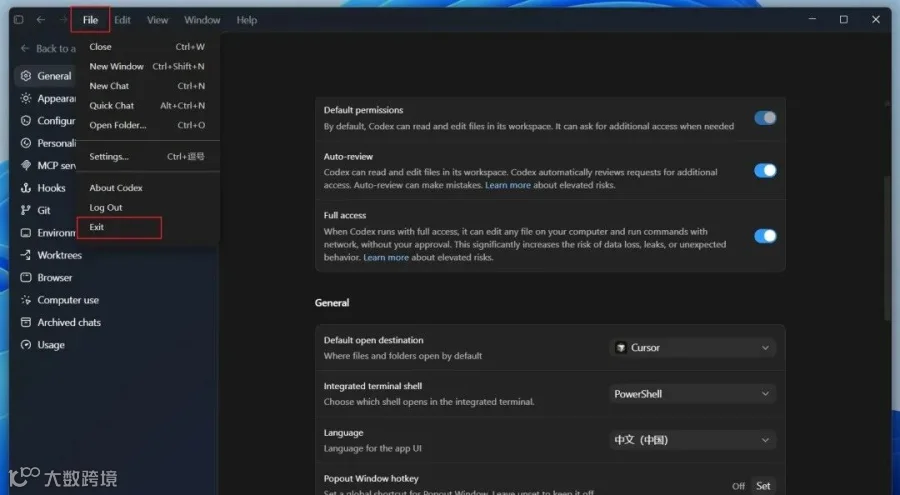
Task: Disable the Auto-review switch
Action: [765, 171]
